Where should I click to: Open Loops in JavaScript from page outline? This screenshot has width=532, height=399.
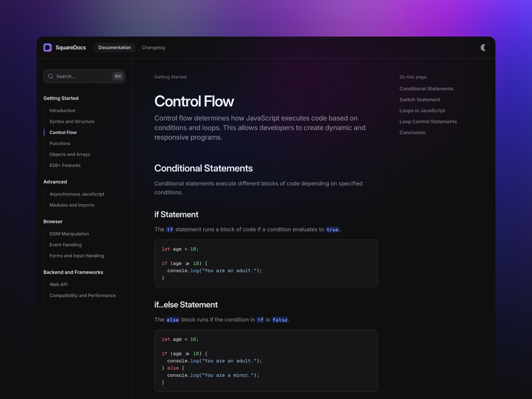pos(422,110)
